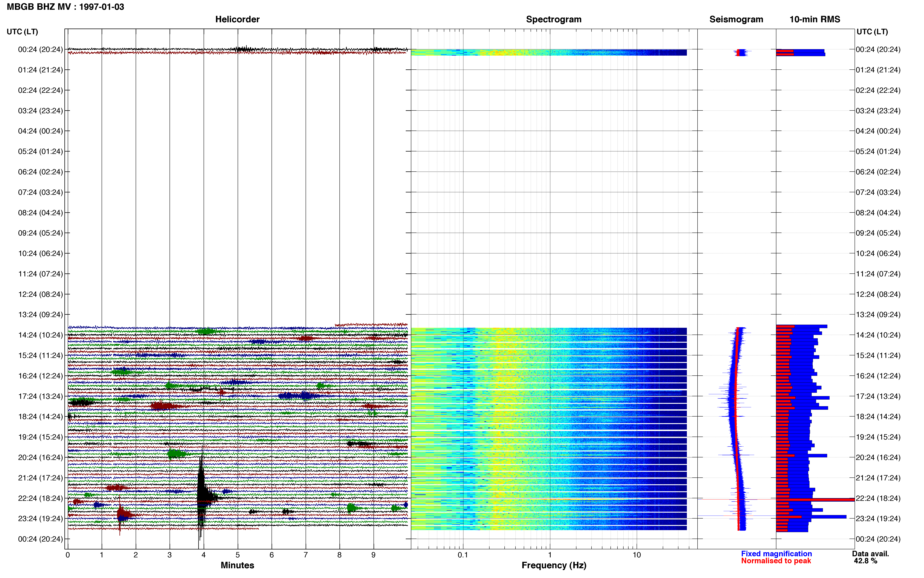Click left axis label '01:24 (21:24)'
The width and height of the screenshot is (924, 578).
coord(41,70)
